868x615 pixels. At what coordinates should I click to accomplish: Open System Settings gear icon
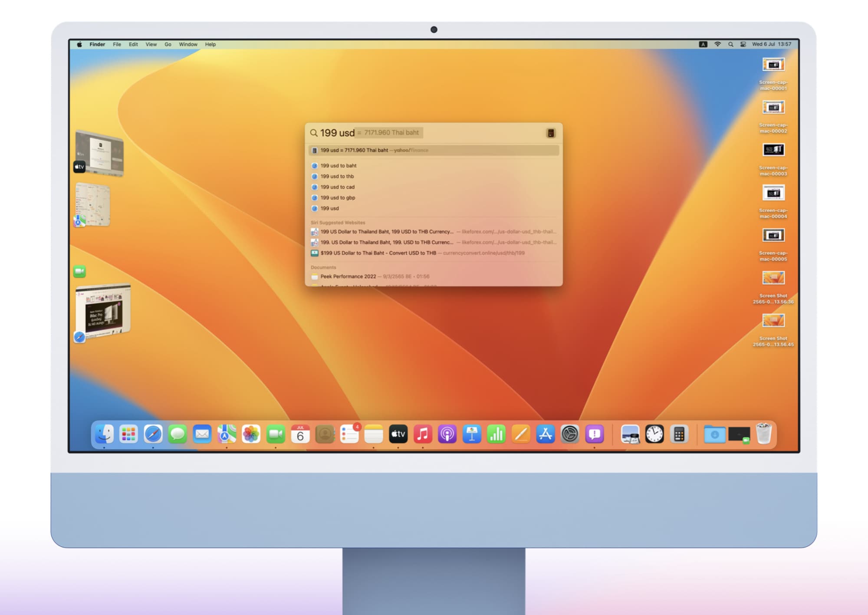570,434
